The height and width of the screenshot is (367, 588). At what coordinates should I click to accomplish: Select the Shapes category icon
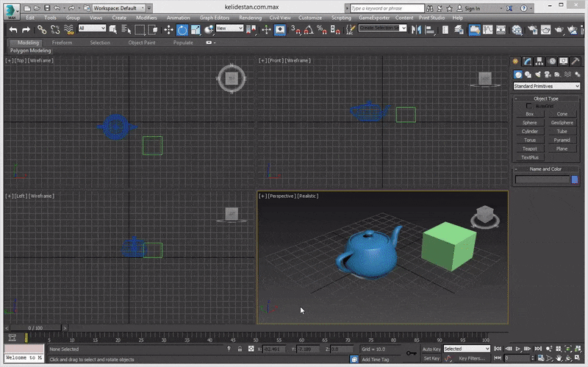click(x=528, y=75)
